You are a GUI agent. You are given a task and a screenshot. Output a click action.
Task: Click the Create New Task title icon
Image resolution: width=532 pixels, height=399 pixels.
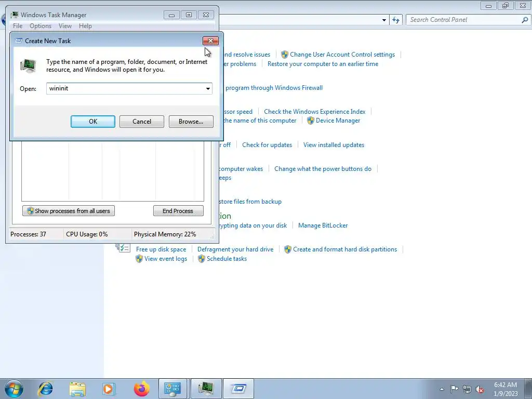(x=19, y=41)
